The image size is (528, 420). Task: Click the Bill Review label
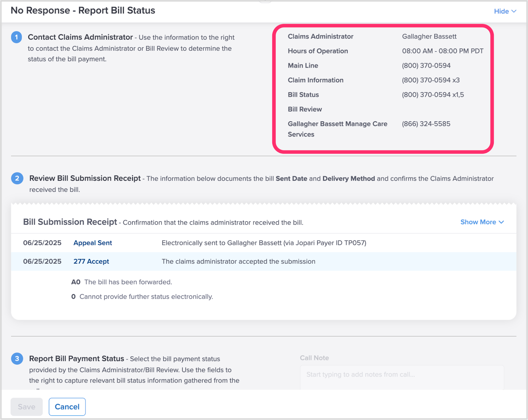tap(305, 109)
